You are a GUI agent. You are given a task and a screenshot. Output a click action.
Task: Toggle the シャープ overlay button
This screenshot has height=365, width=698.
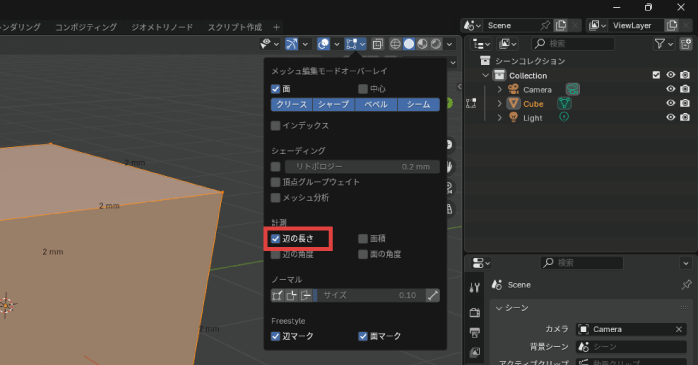(333, 104)
